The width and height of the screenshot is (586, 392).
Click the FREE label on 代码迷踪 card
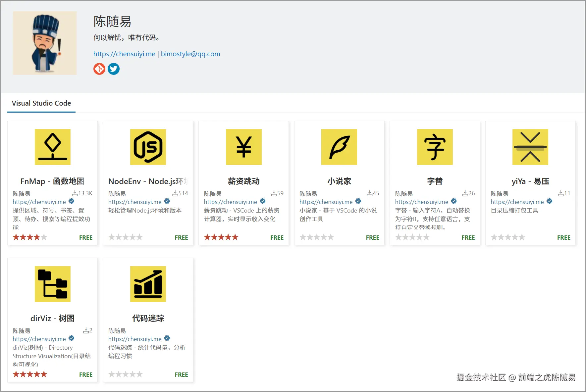(x=181, y=375)
